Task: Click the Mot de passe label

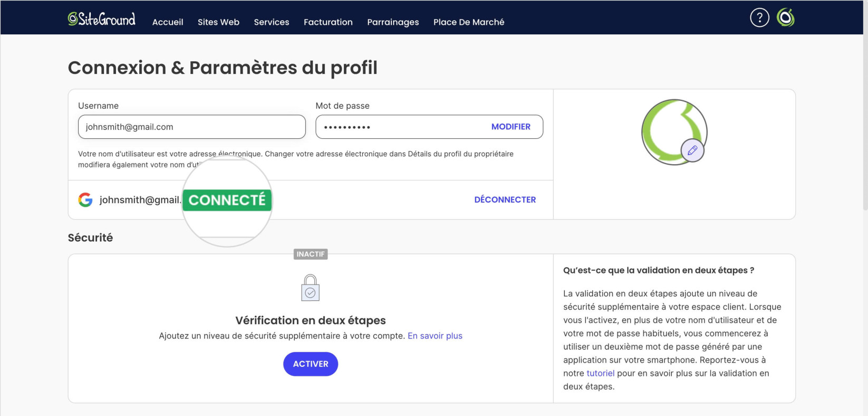Action: coord(342,106)
